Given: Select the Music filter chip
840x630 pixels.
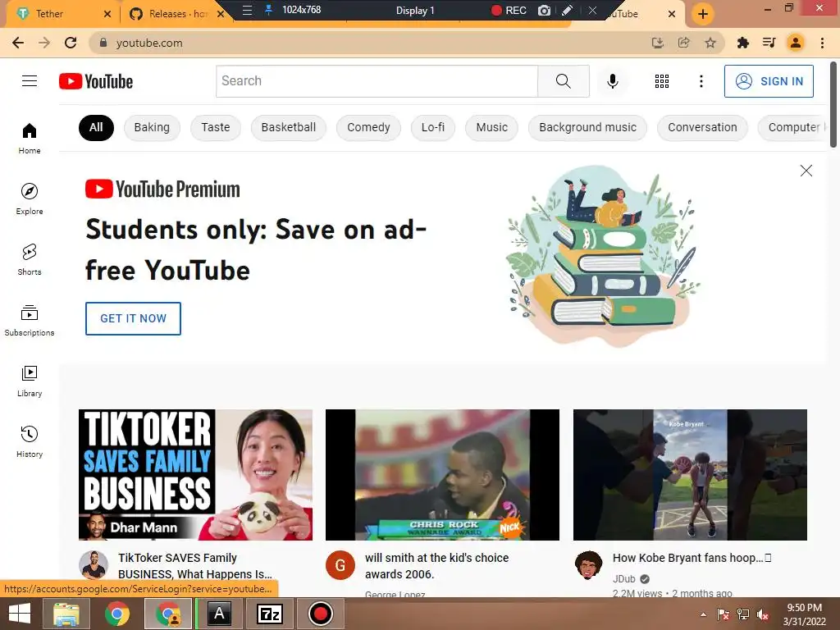Looking at the screenshot, I should (492, 127).
